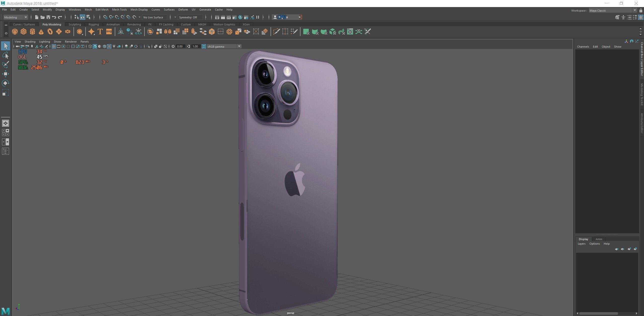Switch to the Anim layer tab
The height and width of the screenshot is (316, 644).
click(599, 239)
